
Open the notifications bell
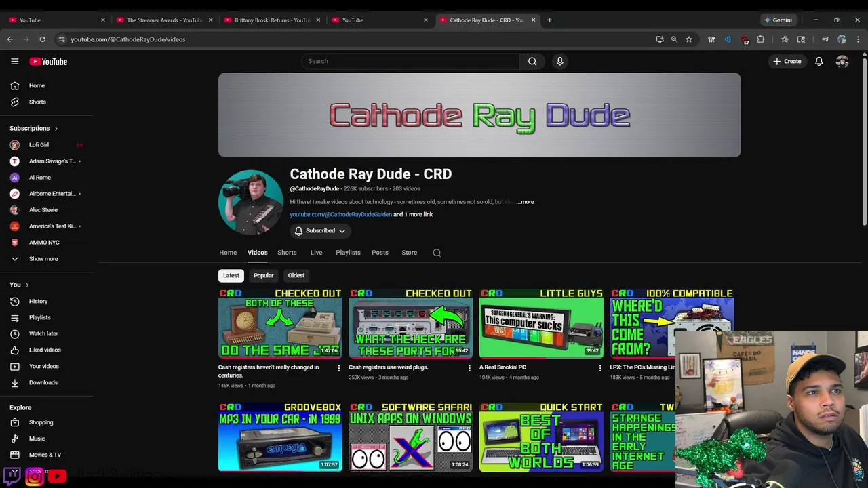(818, 61)
